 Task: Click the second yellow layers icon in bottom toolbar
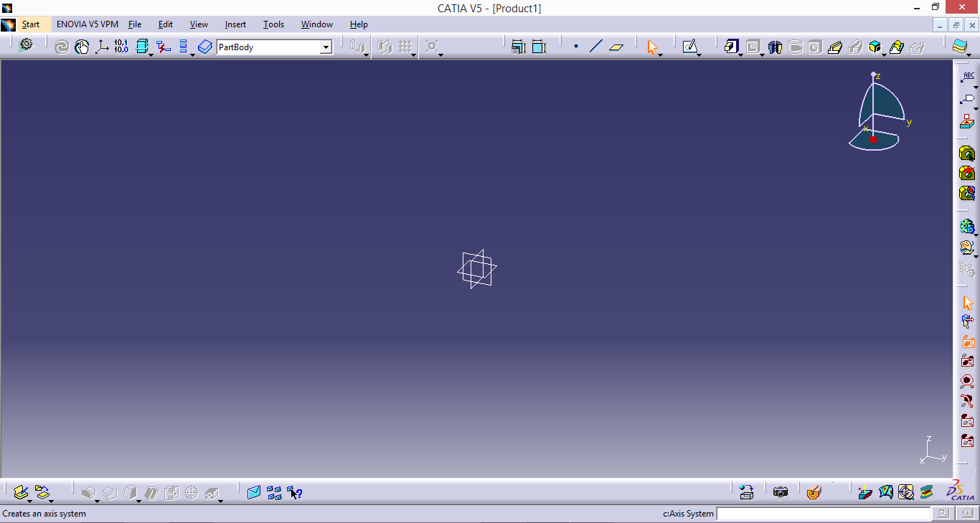[42, 492]
